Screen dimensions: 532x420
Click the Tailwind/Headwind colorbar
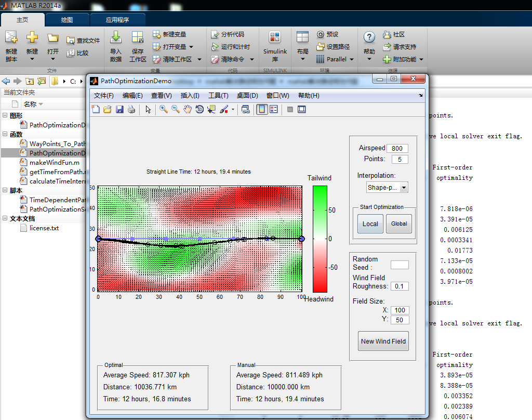320,239
